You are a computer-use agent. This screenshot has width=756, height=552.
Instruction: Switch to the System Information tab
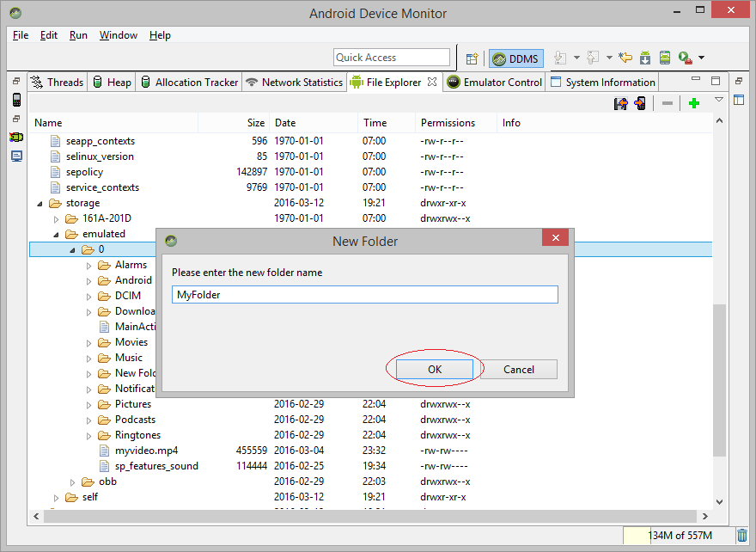tap(603, 83)
